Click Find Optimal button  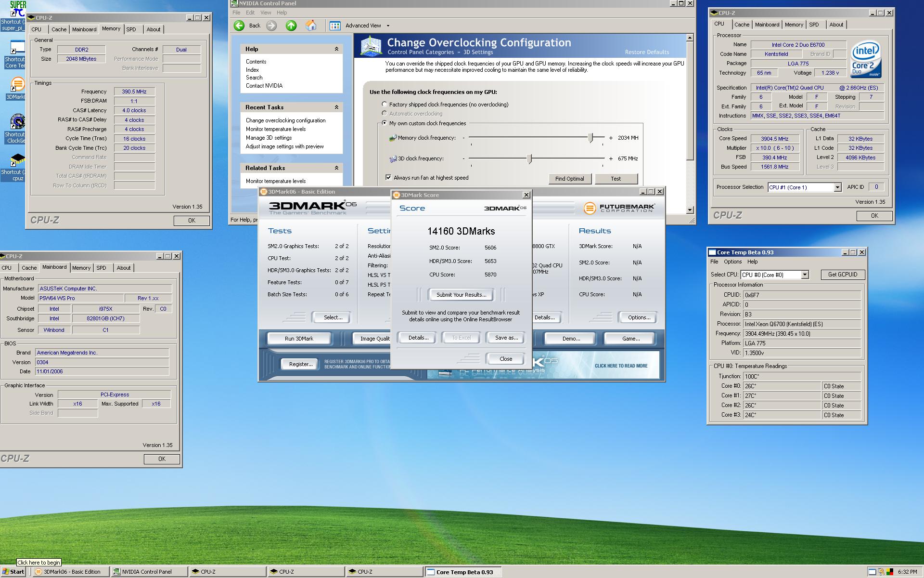(569, 179)
